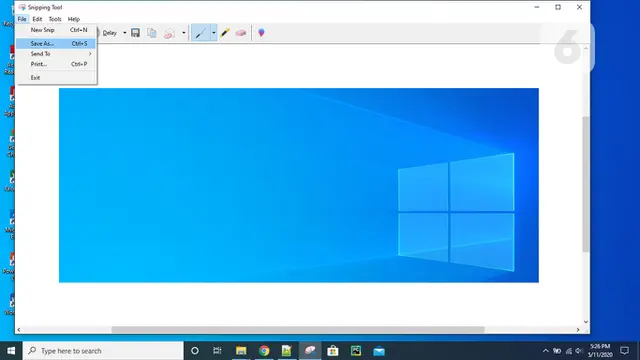Expand the Send To submenu
The image size is (640, 360).
(x=56, y=54)
